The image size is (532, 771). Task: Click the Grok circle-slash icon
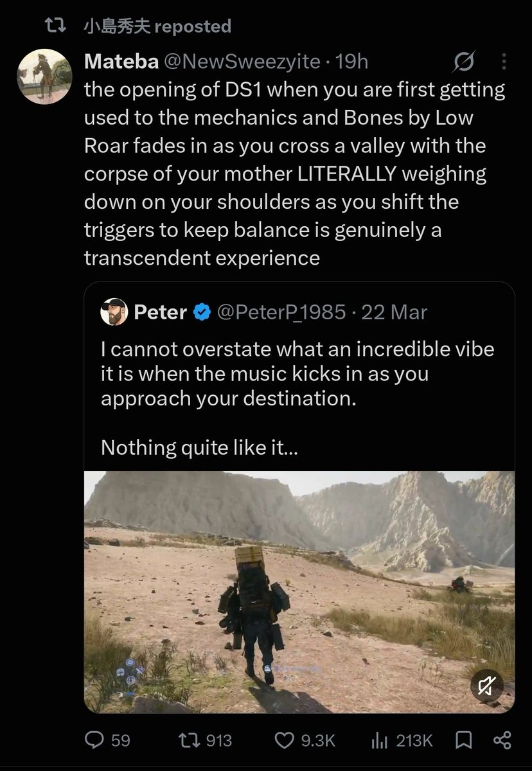(x=464, y=62)
